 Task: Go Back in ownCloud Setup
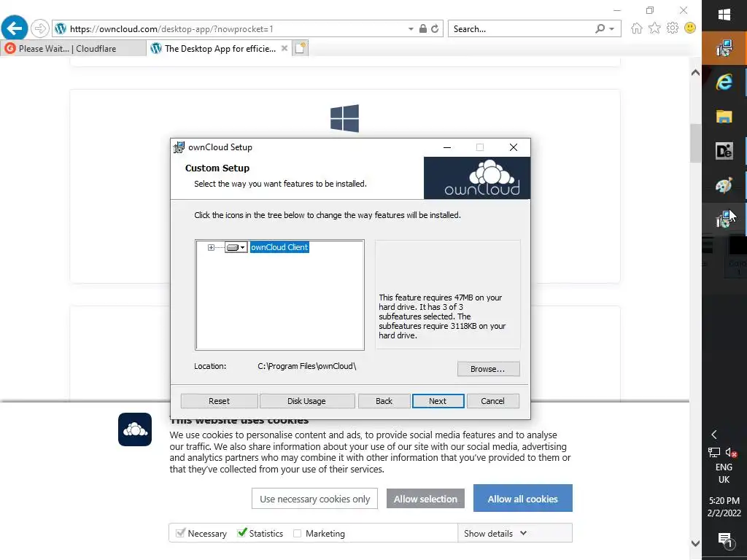[384, 401]
